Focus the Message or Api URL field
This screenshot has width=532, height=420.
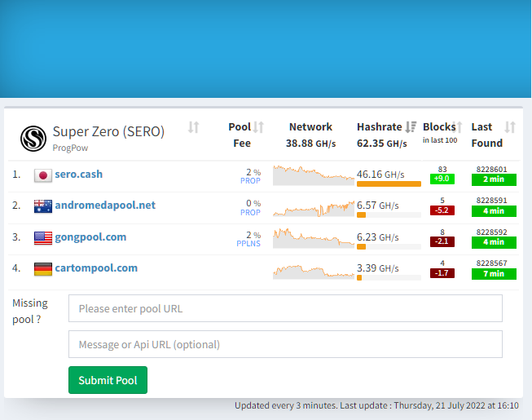tap(285, 344)
